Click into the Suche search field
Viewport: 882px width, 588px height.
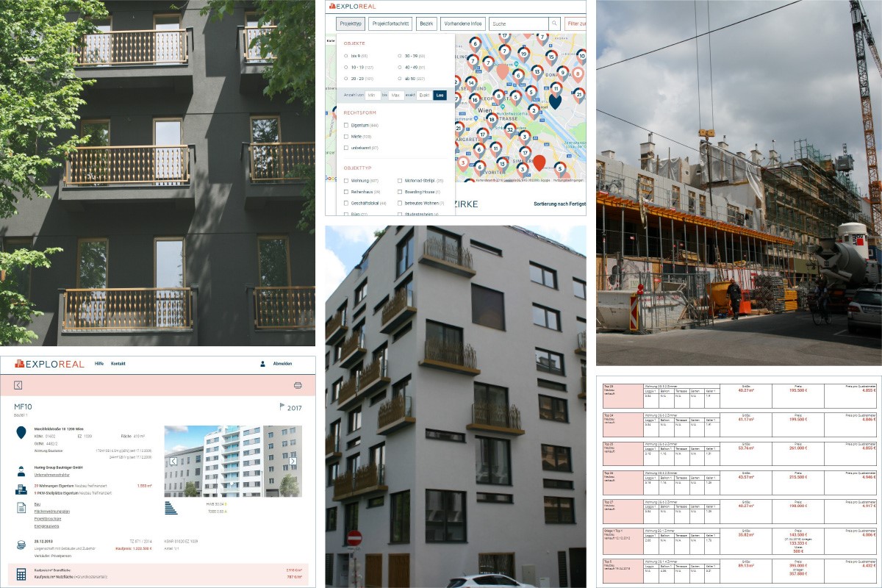(518, 24)
